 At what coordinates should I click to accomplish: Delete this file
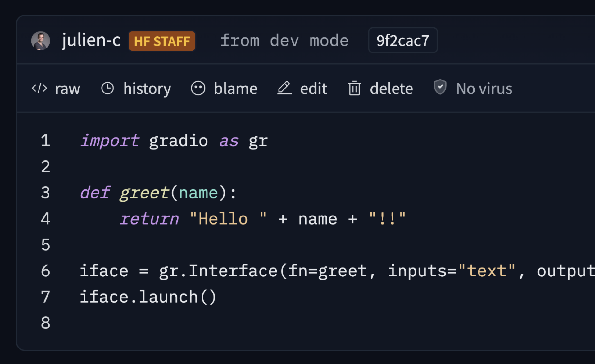(391, 89)
